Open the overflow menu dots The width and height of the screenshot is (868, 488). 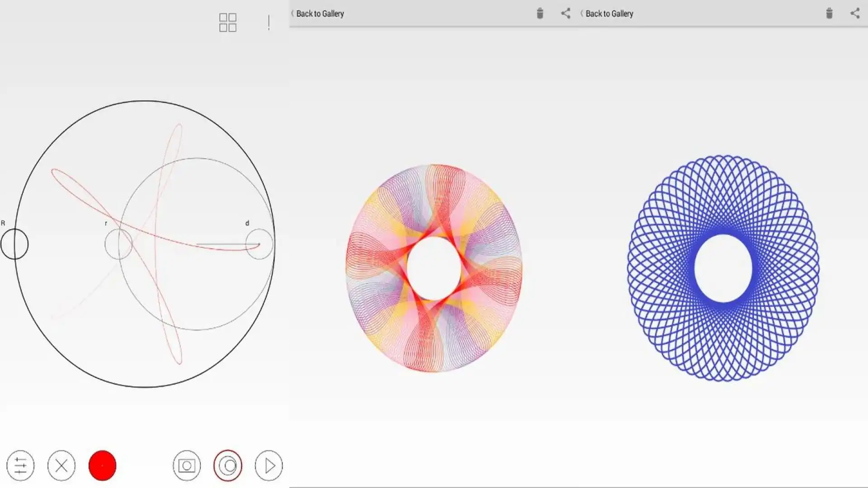point(269,23)
